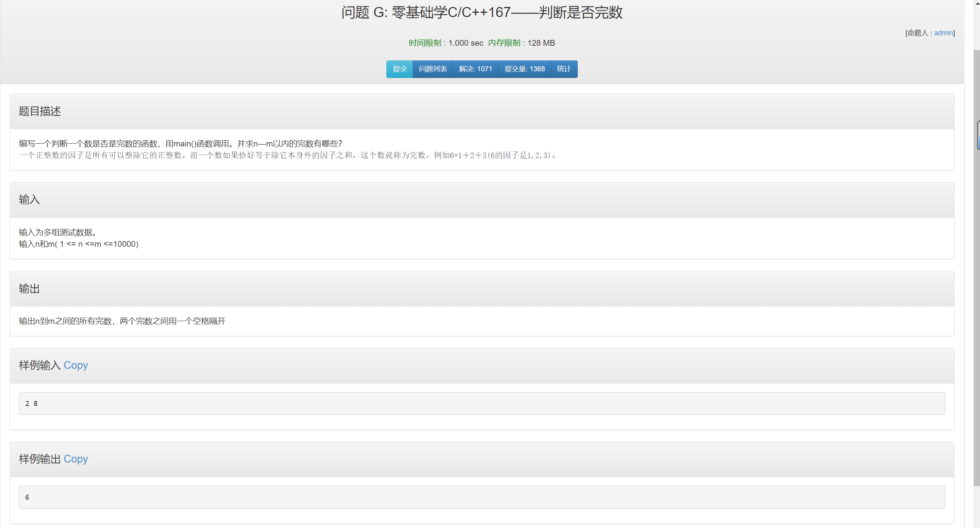Click the vertical scrollbar thumb
The width and height of the screenshot is (980, 528).
[x=976, y=267]
